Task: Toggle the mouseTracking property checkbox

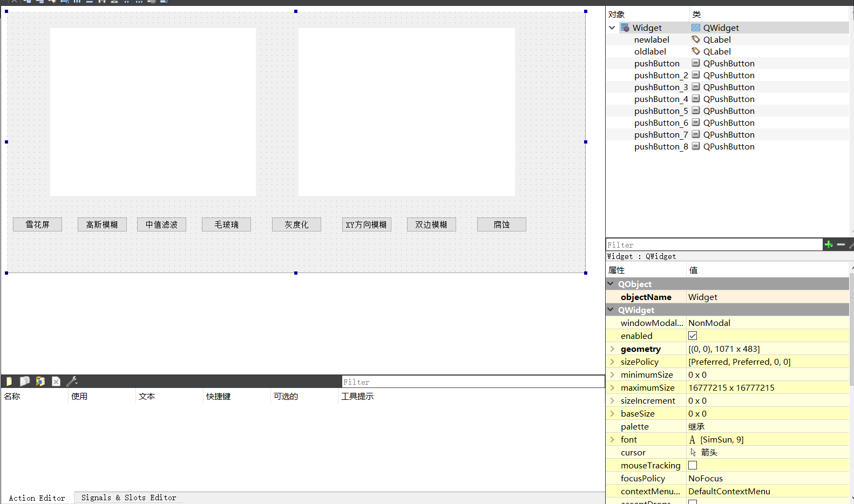Action: (x=693, y=465)
